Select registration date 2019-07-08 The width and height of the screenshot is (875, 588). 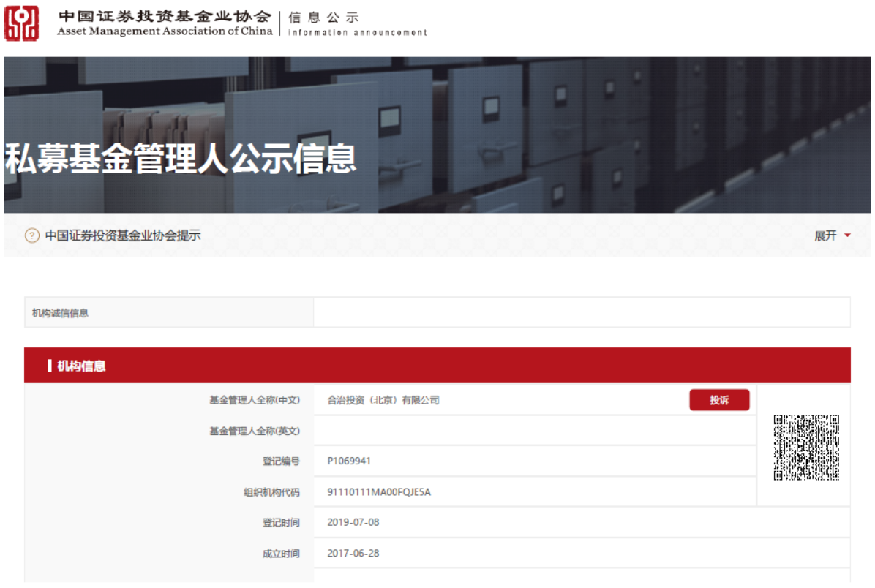click(353, 522)
